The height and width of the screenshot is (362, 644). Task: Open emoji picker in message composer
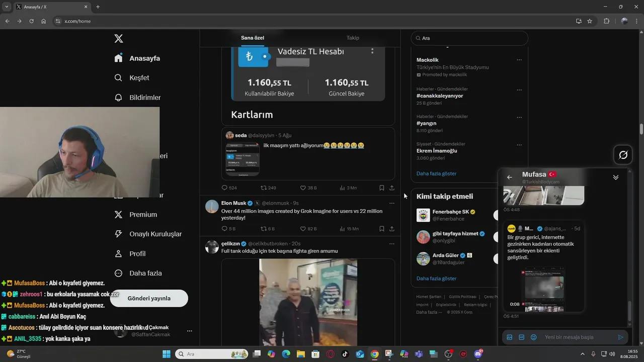[533, 337]
